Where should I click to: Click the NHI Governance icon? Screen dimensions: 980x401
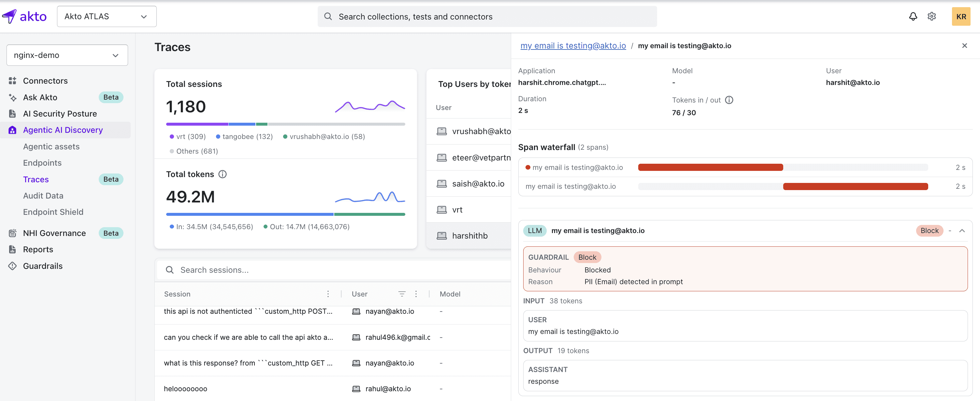coord(13,233)
